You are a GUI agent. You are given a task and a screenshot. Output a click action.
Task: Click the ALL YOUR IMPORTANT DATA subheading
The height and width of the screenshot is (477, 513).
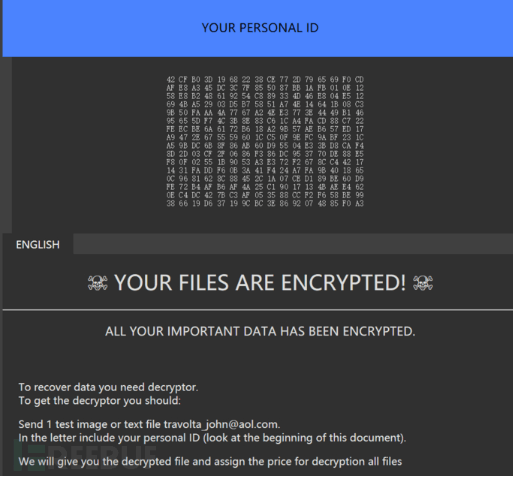pyautogui.click(x=260, y=331)
